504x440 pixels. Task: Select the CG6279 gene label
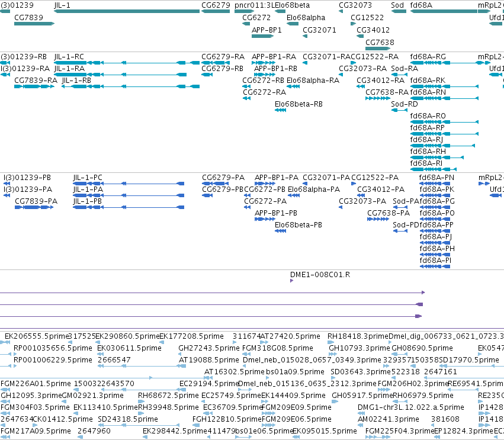click(x=216, y=5)
